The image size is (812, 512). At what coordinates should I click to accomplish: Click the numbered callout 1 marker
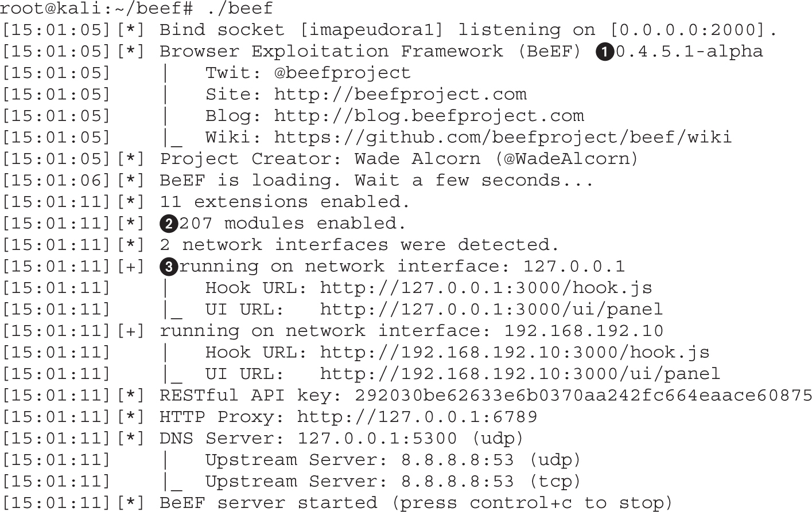(604, 52)
